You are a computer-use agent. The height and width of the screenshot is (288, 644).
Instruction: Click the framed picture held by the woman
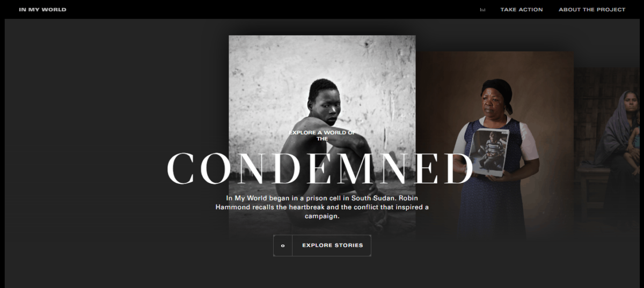pos(488,152)
